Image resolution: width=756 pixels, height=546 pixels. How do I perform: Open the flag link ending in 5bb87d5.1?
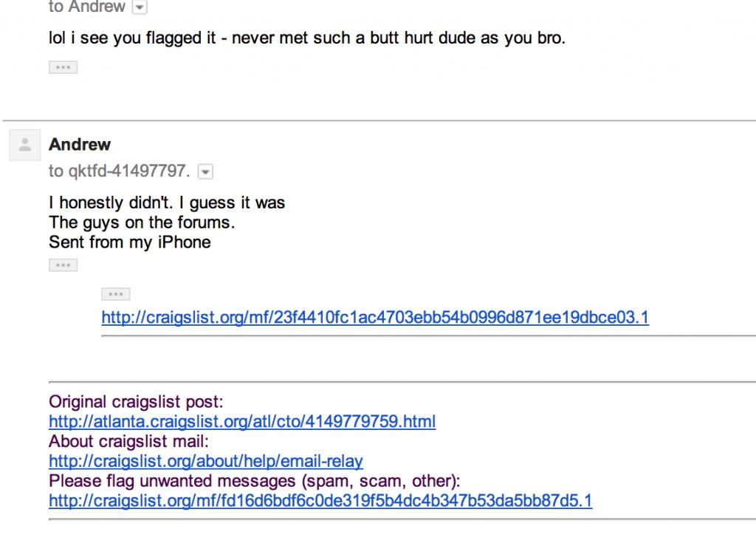coord(320,502)
